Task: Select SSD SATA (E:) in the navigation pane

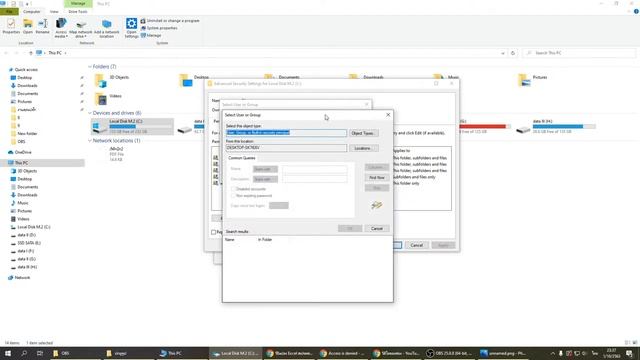Action: pyautogui.click(x=29, y=243)
